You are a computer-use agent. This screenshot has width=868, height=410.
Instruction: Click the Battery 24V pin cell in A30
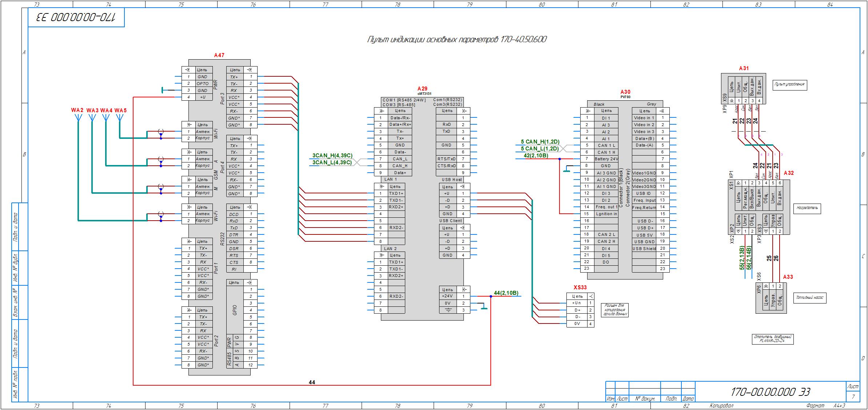click(x=606, y=159)
